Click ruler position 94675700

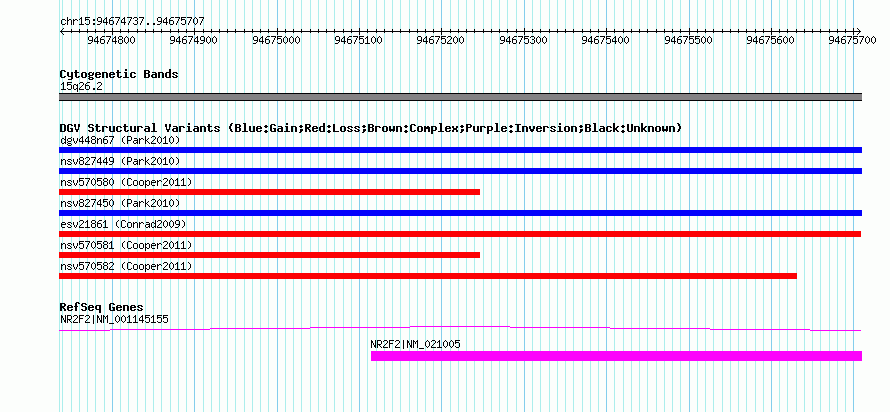click(853, 40)
